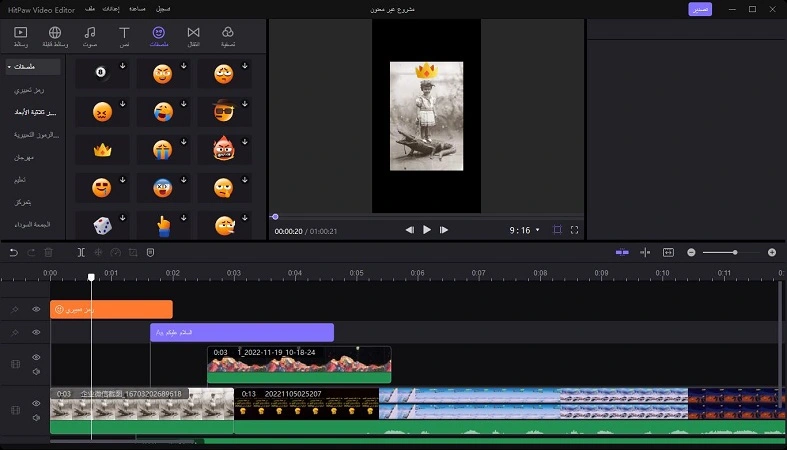Open the 9:16 aspect ratio dropdown

[524, 230]
